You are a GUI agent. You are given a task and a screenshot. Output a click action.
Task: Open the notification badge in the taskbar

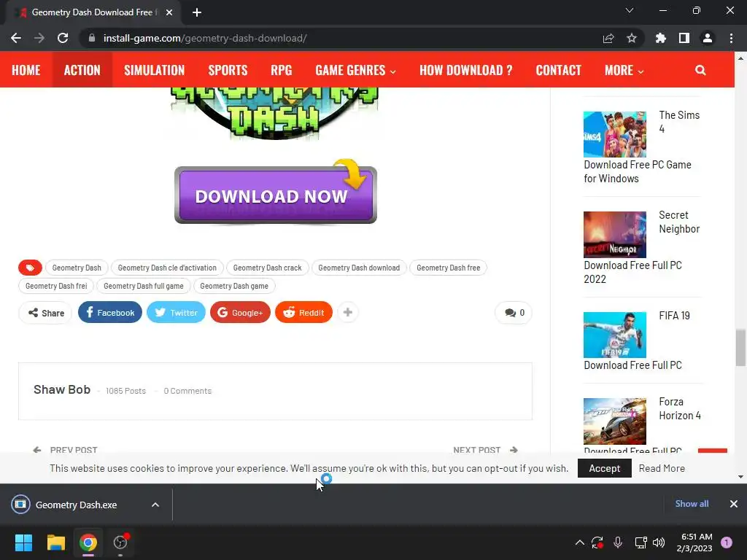click(727, 542)
